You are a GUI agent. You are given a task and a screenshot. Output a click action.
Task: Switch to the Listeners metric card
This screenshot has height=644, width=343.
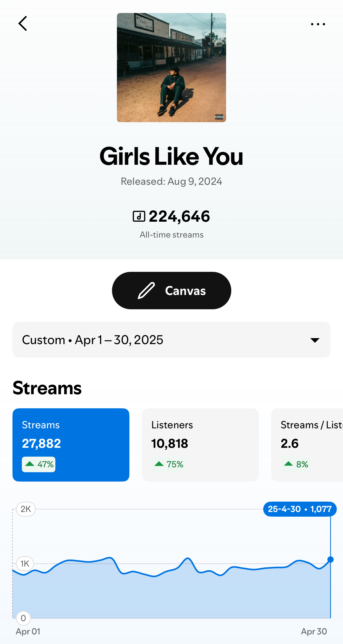(200, 445)
